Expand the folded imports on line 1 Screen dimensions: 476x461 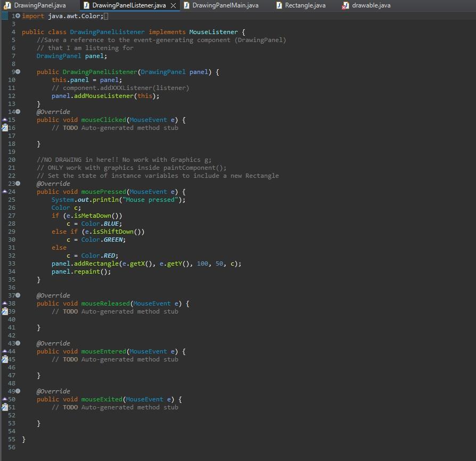point(18,16)
